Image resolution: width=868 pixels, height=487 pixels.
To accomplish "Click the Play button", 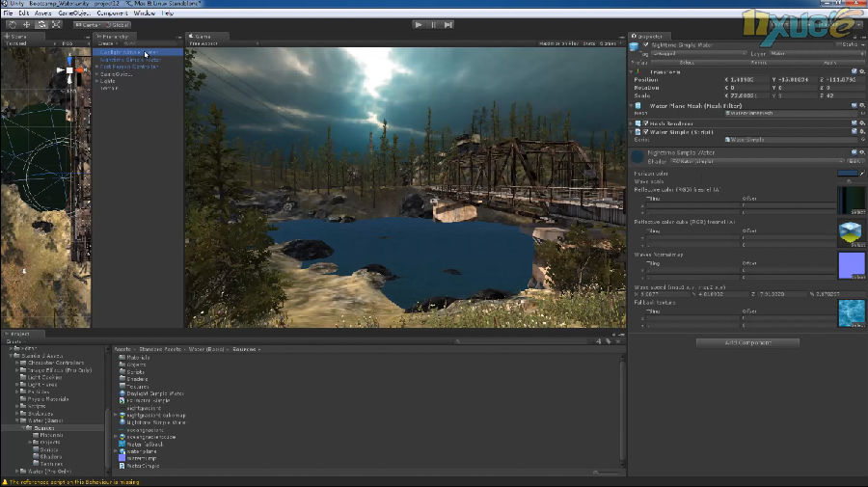I will [x=419, y=24].
